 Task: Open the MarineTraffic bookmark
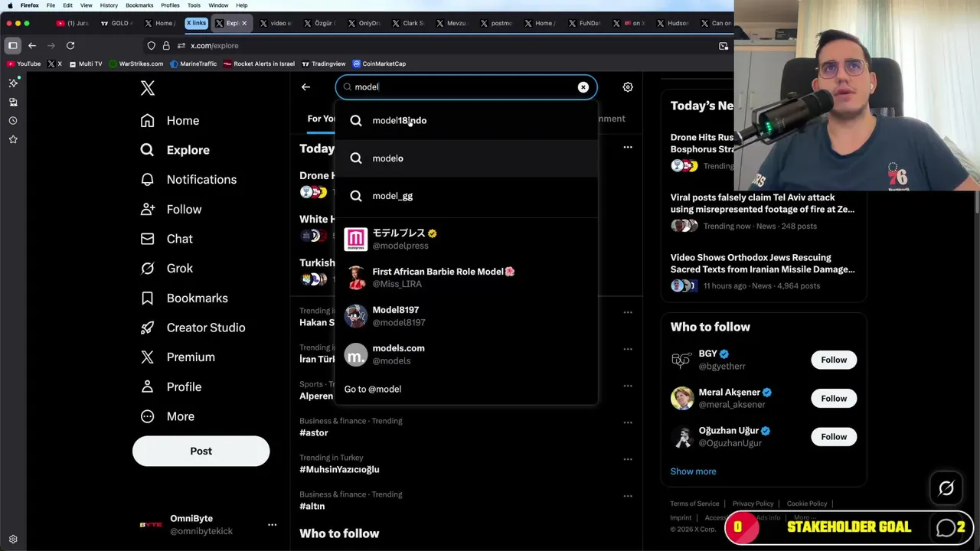pyautogui.click(x=193, y=64)
